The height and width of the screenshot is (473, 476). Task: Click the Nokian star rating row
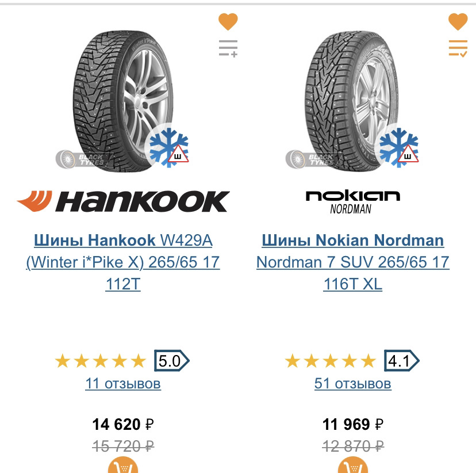(331, 361)
